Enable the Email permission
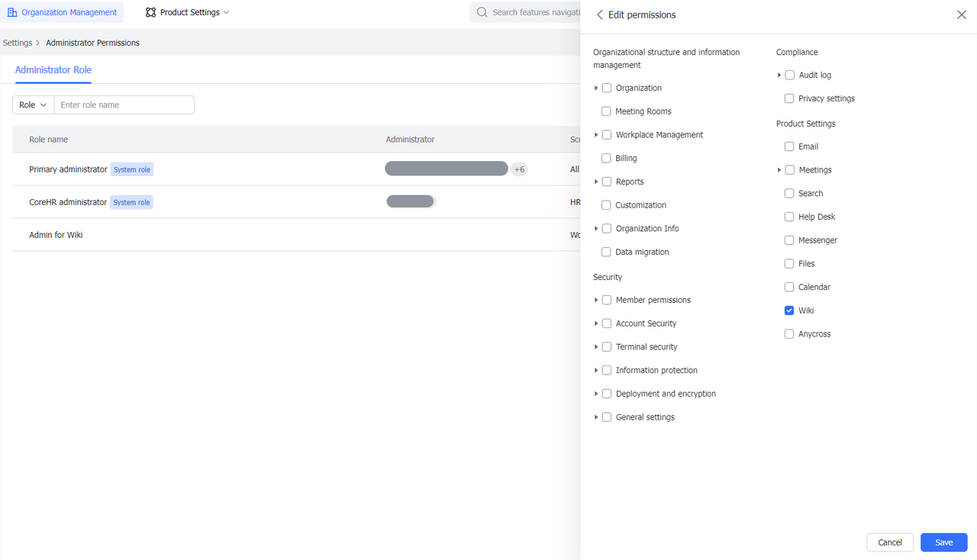This screenshot has width=977, height=560. coord(788,146)
